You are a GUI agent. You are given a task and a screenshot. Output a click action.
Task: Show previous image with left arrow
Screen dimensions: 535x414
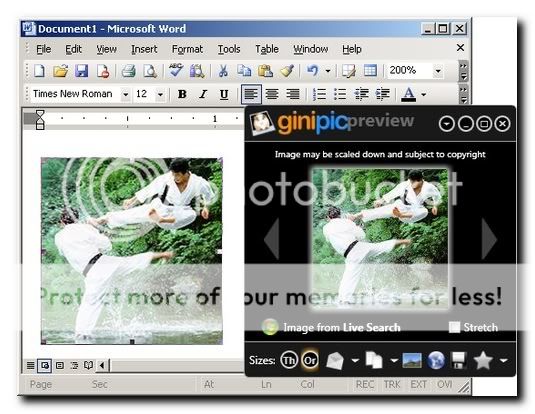click(272, 239)
